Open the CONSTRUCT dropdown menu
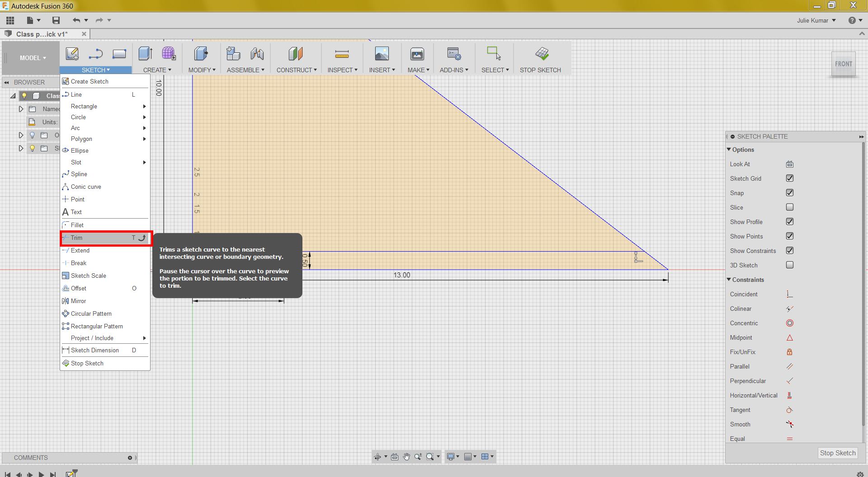The width and height of the screenshot is (868, 477). click(297, 70)
